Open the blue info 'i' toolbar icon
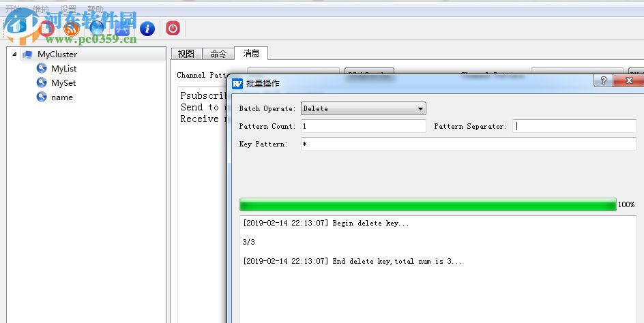The height and width of the screenshot is (323, 644). tap(147, 29)
